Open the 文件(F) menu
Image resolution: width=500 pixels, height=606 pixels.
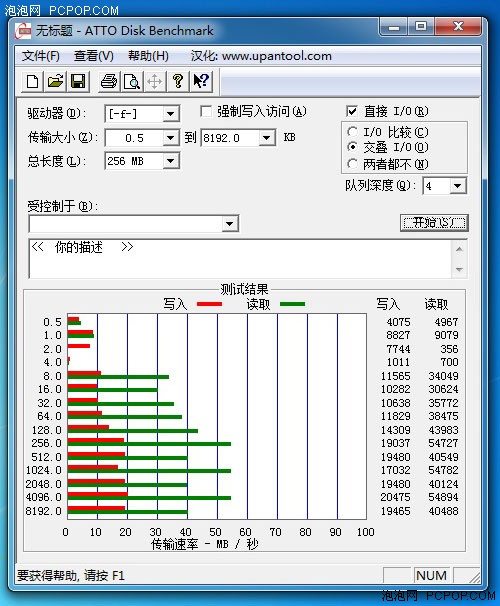click(x=41, y=56)
